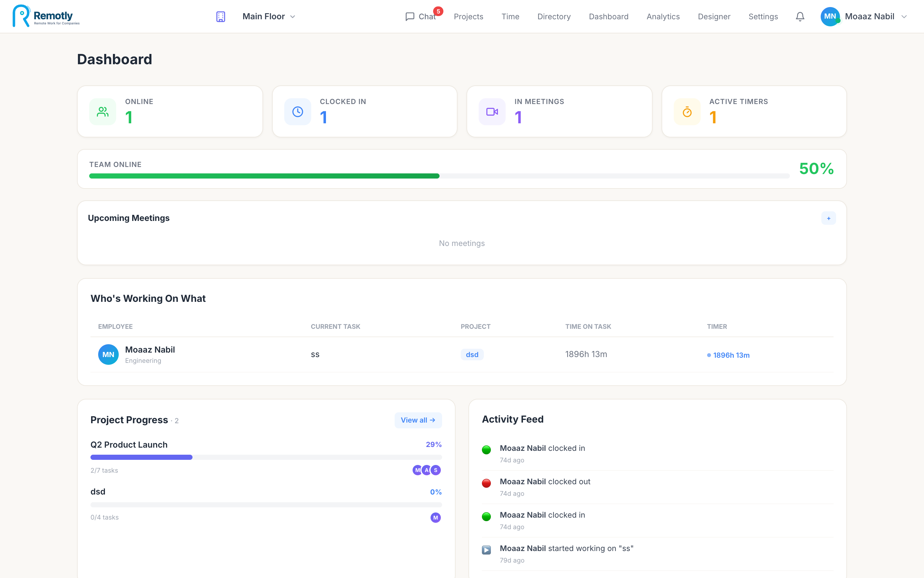The height and width of the screenshot is (578, 924).
Task: Click the M member avatar on Q2 Product Launch
Action: 417,470
